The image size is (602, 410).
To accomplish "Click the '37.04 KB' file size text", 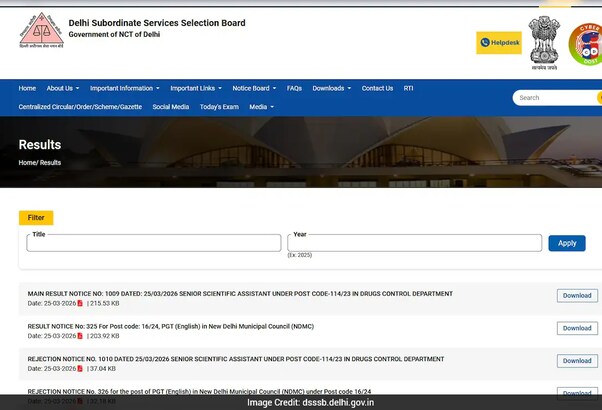I will click(103, 369).
